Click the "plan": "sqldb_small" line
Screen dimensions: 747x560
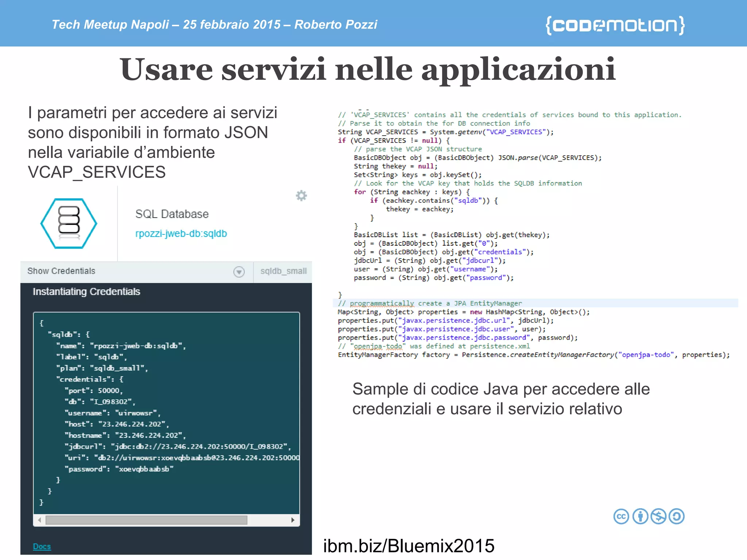tap(102, 368)
